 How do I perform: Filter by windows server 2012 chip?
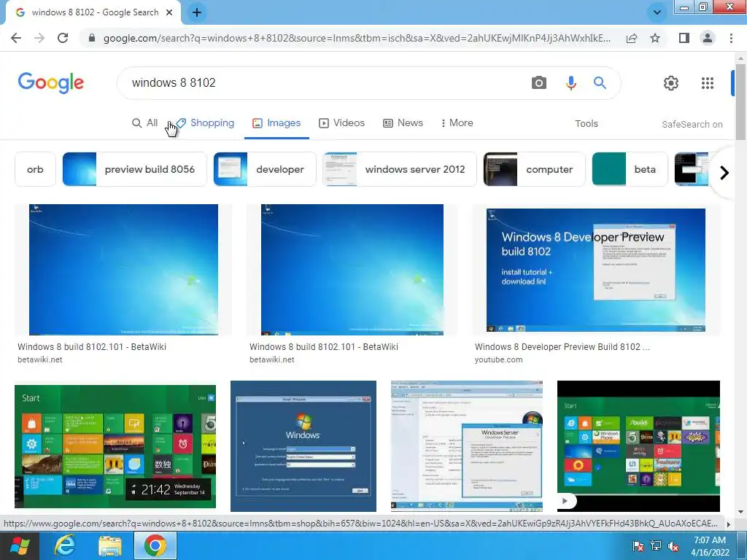(x=399, y=169)
